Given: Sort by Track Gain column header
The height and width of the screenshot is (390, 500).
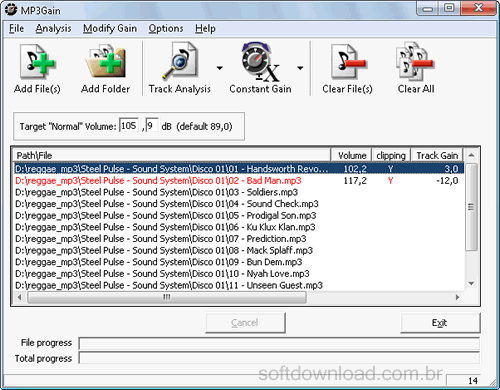Looking at the screenshot, I should pos(437,155).
